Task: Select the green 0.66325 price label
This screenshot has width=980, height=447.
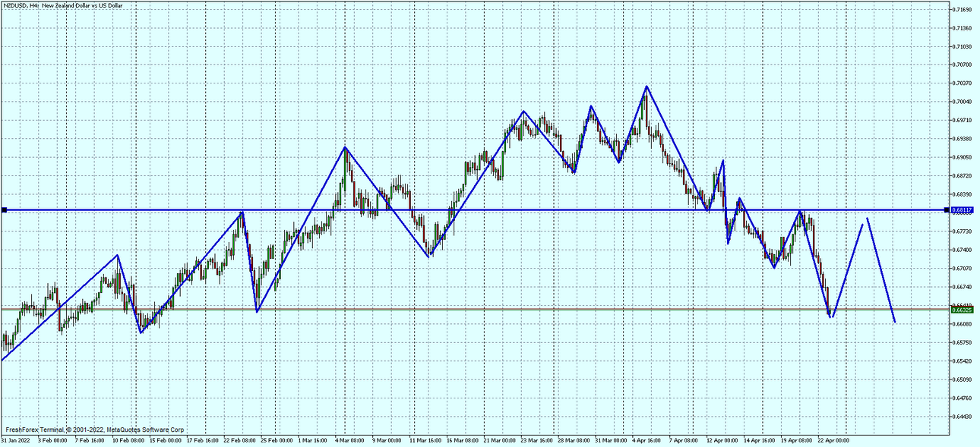Action: pyautogui.click(x=963, y=309)
